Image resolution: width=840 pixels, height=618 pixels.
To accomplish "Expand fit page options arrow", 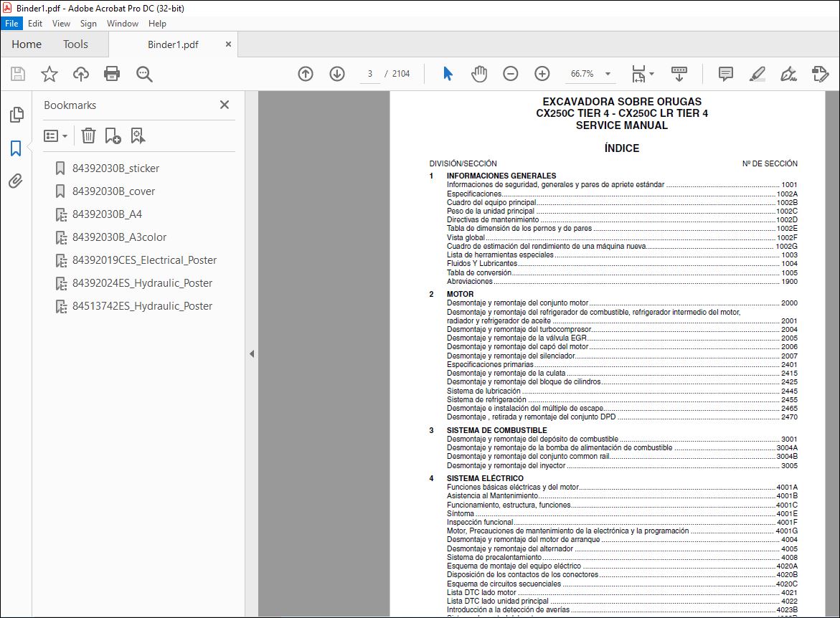I will click(652, 74).
